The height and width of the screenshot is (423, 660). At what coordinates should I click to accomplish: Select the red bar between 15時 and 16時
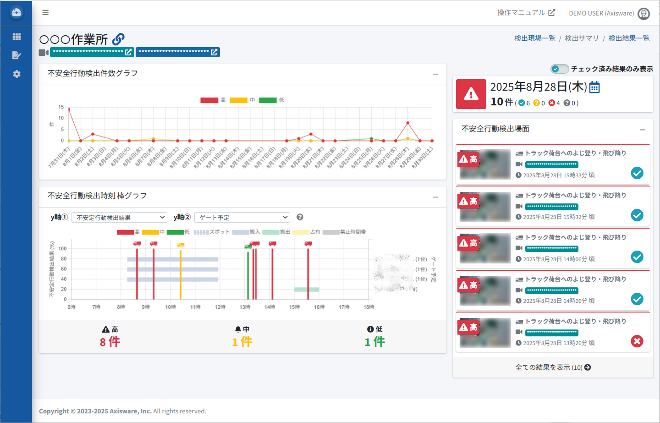point(308,274)
